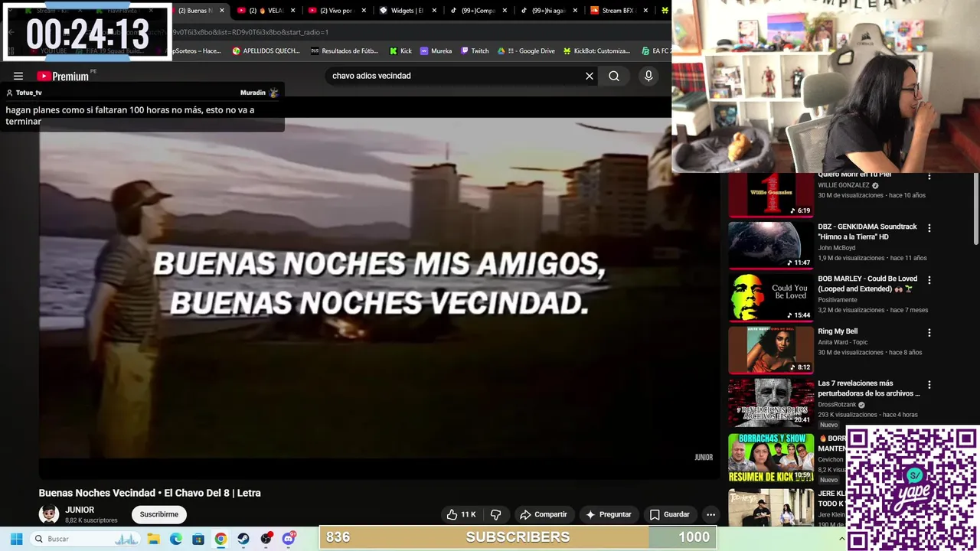Click the 'Ring My Bell' video title
980x551 pixels.
tap(838, 331)
